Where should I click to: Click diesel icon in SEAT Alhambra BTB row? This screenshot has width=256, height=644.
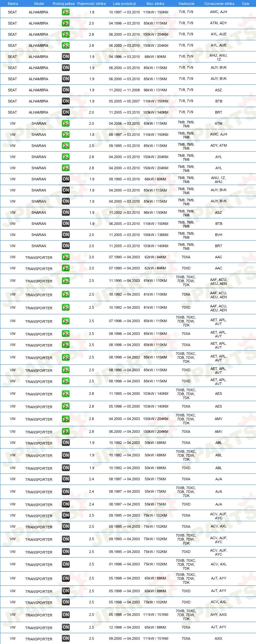pos(66,101)
